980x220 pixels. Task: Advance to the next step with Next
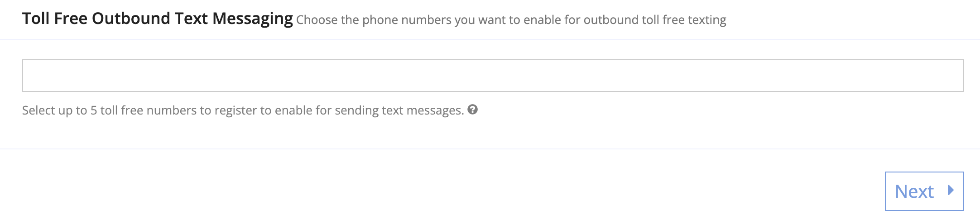(x=924, y=191)
